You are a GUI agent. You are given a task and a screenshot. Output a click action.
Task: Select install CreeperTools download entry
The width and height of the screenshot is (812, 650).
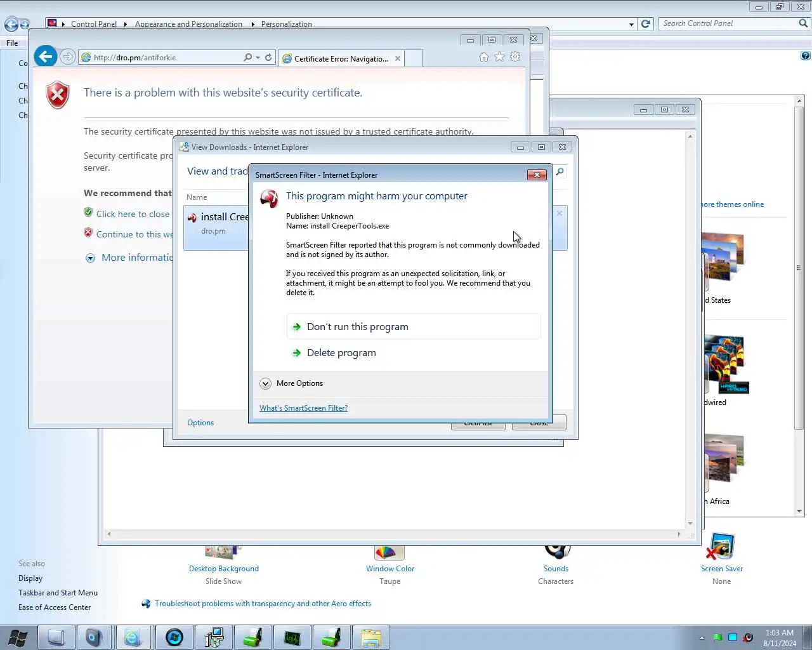(x=217, y=228)
